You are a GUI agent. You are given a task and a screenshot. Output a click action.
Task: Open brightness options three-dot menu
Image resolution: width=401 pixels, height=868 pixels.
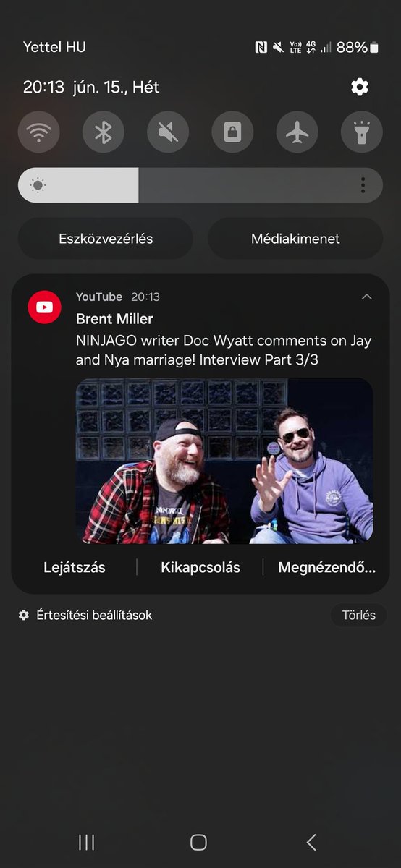363,185
